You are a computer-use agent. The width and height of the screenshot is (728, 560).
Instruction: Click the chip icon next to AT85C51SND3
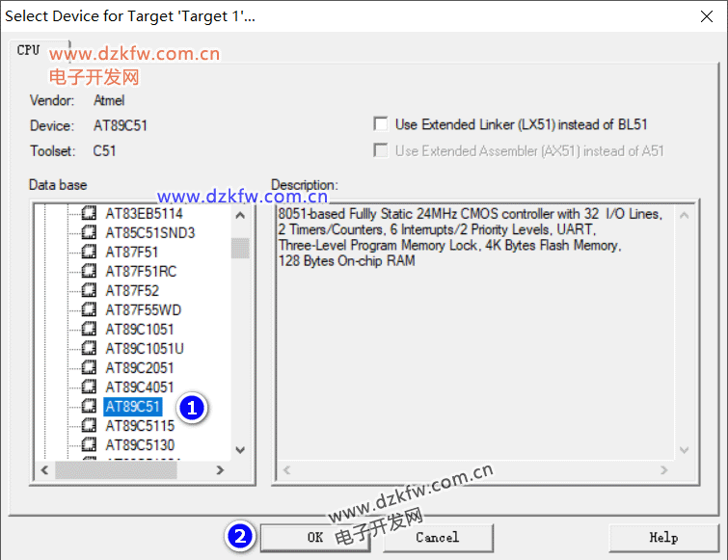[x=89, y=232]
